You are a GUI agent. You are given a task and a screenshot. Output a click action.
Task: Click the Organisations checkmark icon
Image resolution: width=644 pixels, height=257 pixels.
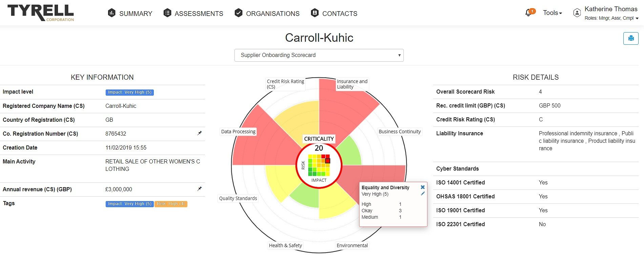238,13
